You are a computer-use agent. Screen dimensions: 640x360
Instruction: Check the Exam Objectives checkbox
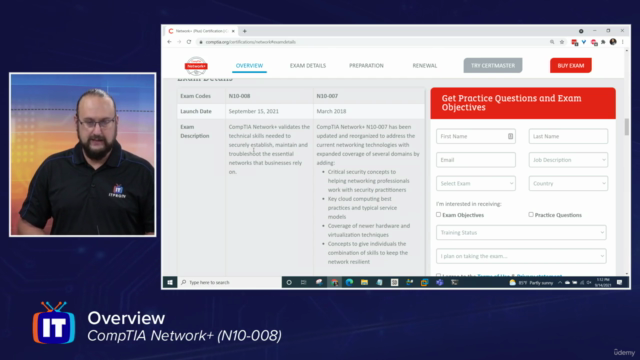[438, 214]
